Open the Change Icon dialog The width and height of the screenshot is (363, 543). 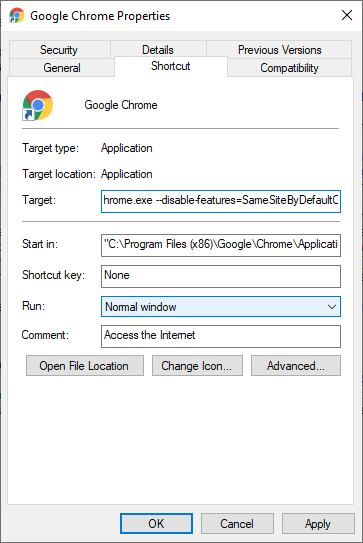coord(197,366)
